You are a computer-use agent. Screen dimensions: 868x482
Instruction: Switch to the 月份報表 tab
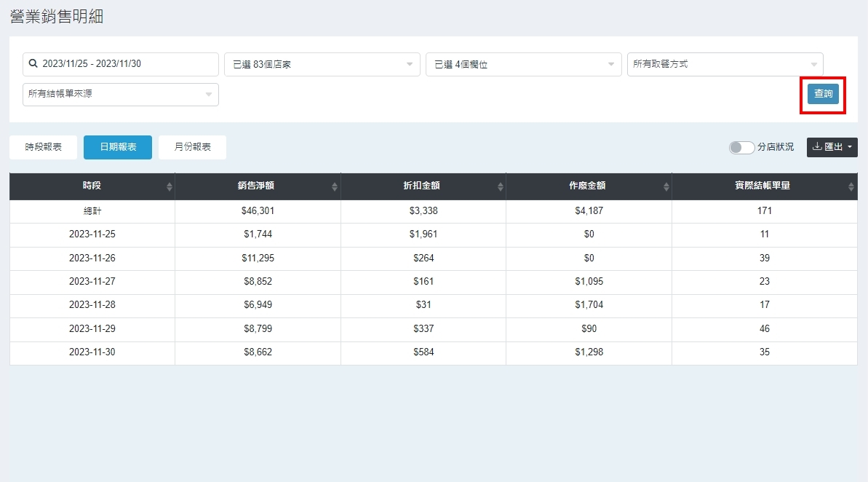click(x=192, y=147)
